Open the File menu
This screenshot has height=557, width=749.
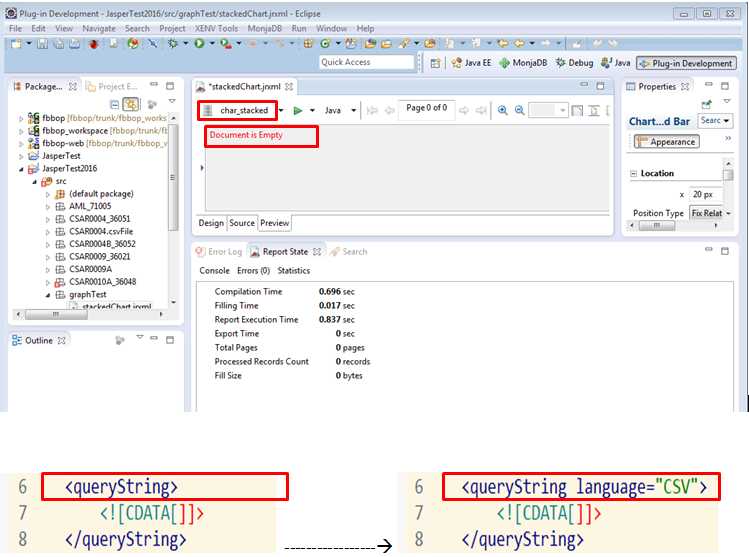[x=15, y=29]
